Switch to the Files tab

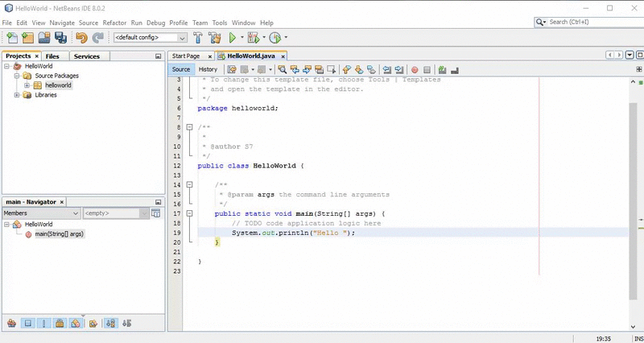52,56
